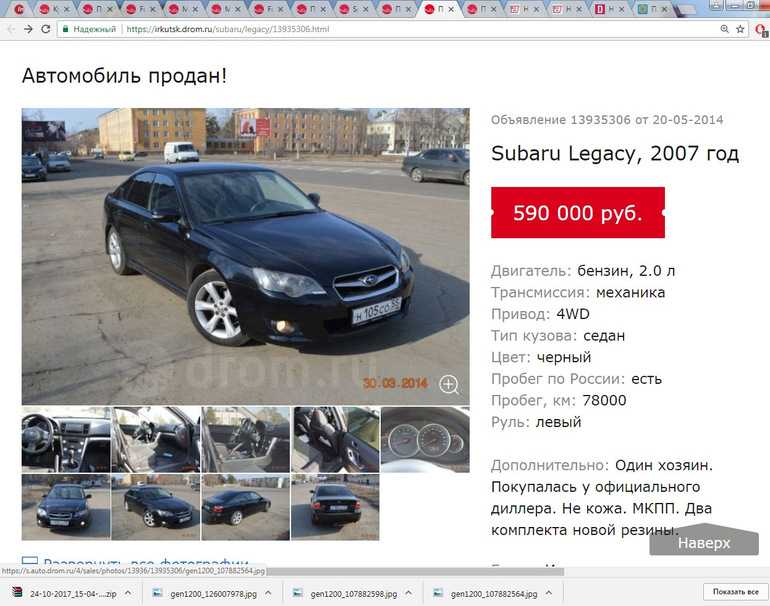This screenshot has width=770, height=606.
Task: Switch to the first pinned red tab
Action: click(x=19, y=9)
